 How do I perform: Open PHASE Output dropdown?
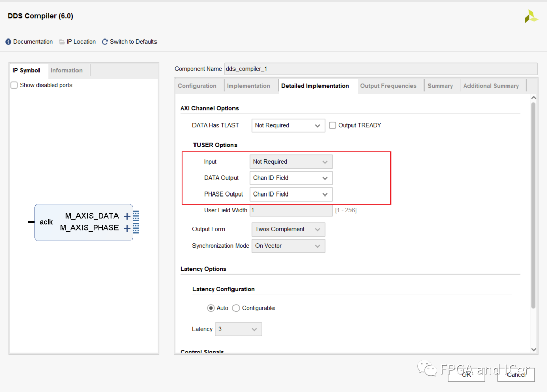pyautogui.click(x=291, y=194)
